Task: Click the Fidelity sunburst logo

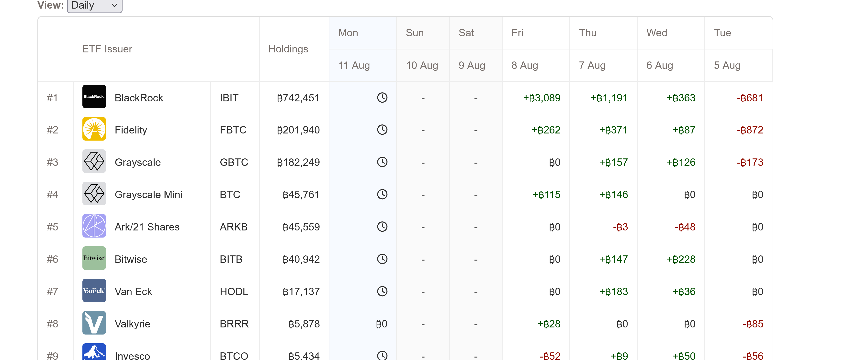Action: (x=94, y=129)
